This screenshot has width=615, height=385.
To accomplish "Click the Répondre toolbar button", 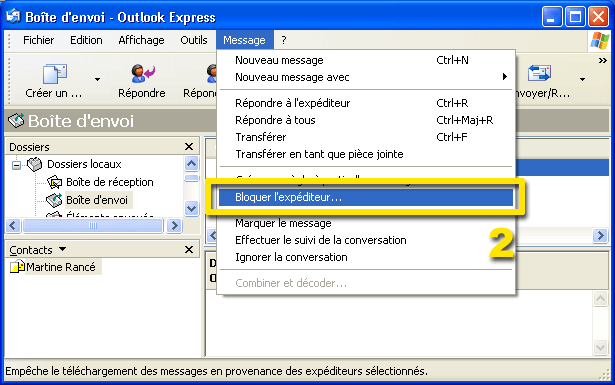I will [x=142, y=82].
